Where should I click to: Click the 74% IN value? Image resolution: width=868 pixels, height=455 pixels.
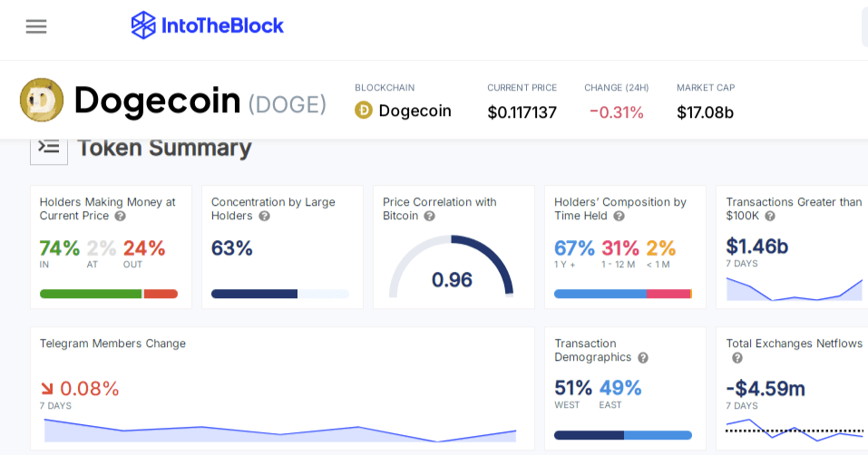pyautogui.click(x=59, y=248)
